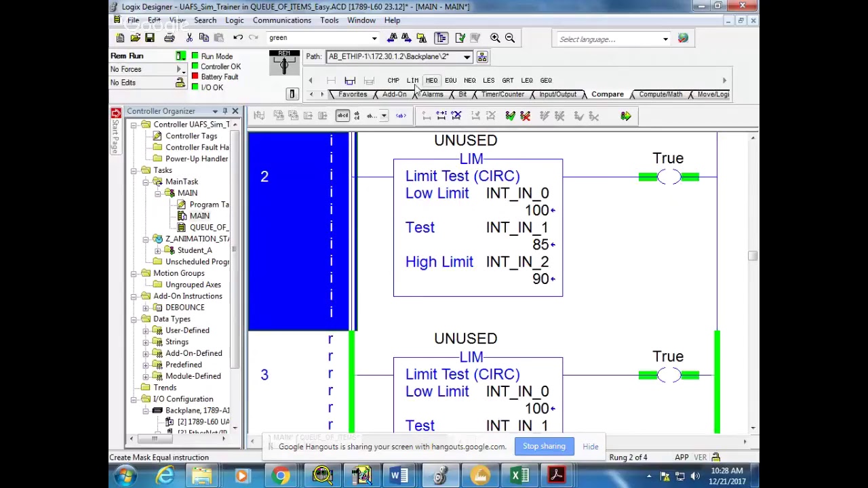The height and width of the screenshot is (488, 868).
Task: Expand the DEBOUNCE add-on instruction node
Action: point(146,307)
